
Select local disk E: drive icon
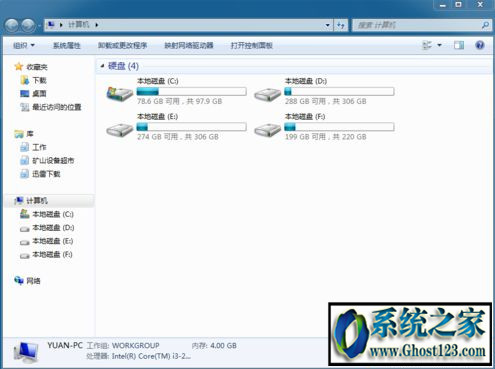(x=120, y=129)
